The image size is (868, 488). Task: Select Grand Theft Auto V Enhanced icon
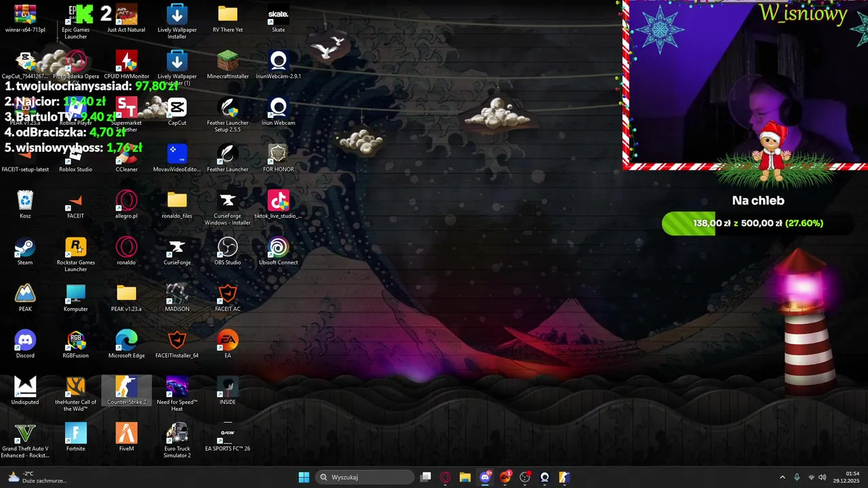point(25,441)
